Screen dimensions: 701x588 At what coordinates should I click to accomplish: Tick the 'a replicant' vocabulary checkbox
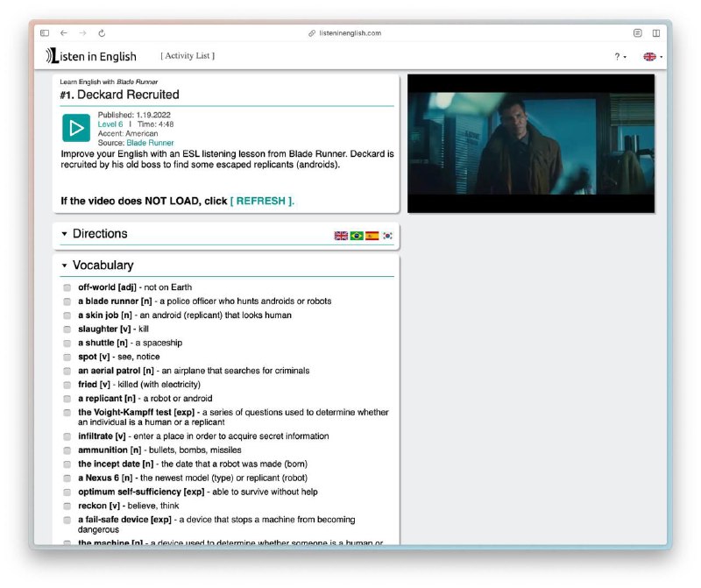(x=67, y=399)
